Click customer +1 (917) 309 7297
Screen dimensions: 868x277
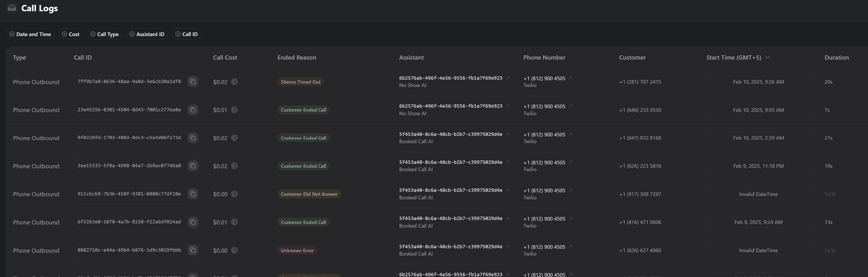640,194
